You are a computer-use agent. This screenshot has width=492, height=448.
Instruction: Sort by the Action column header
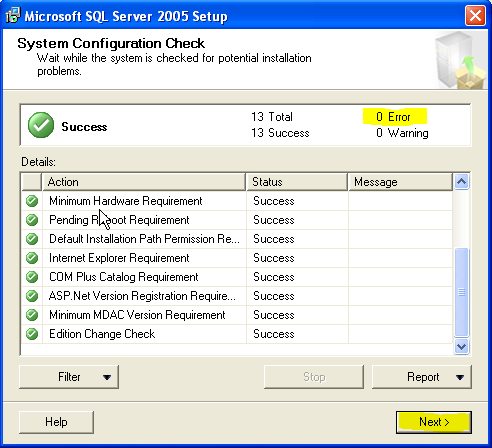[144, 182]
